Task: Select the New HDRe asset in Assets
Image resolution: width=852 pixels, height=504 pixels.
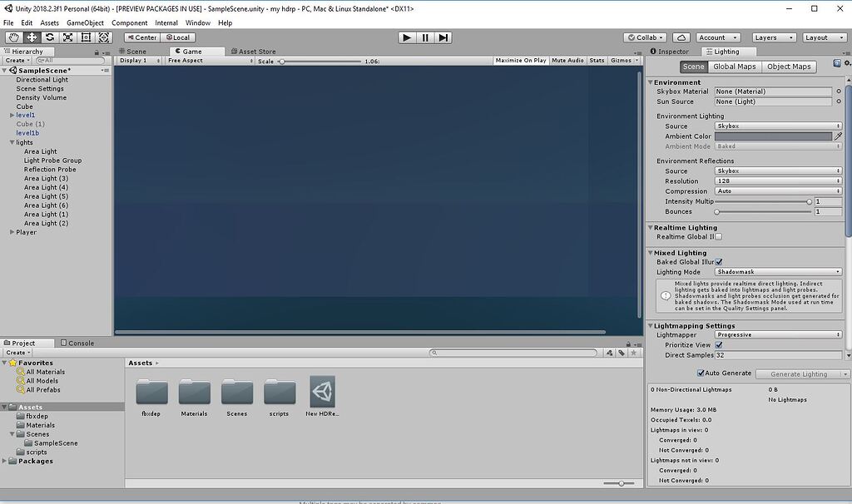Action: click(x=323, y=391)
